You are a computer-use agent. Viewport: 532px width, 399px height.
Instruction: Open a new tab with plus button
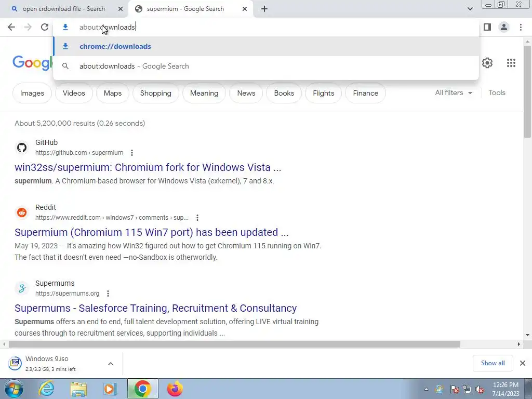264,9
